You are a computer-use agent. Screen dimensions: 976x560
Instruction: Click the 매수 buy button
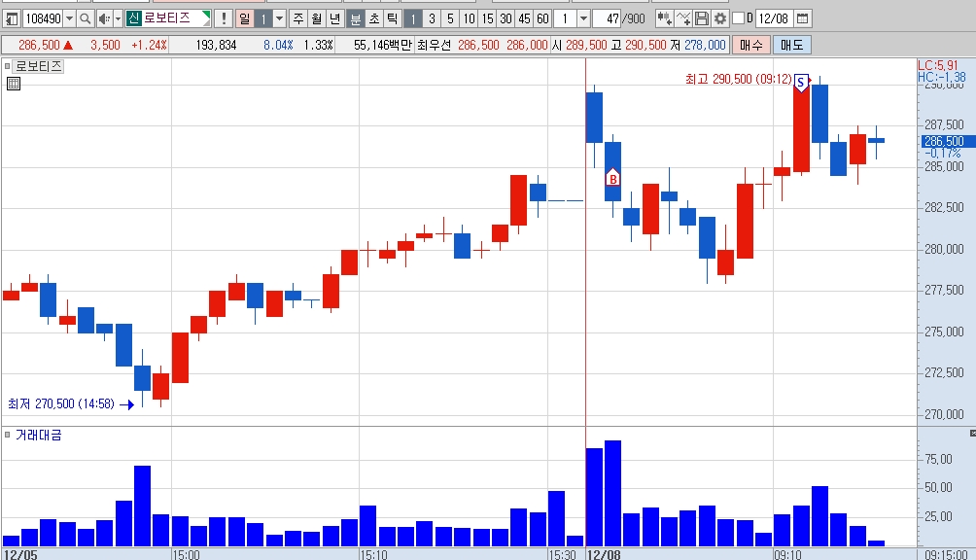(751, 45)
